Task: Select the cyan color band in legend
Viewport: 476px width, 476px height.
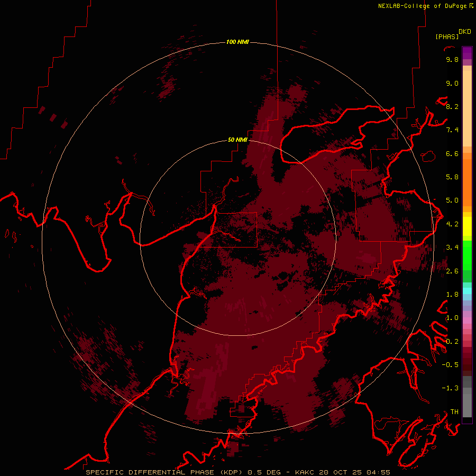Action: click(x=467, y=291)
